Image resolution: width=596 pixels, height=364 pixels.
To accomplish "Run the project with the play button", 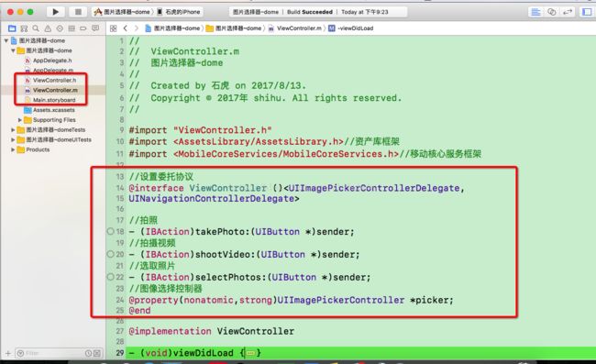I will point(56,12).
